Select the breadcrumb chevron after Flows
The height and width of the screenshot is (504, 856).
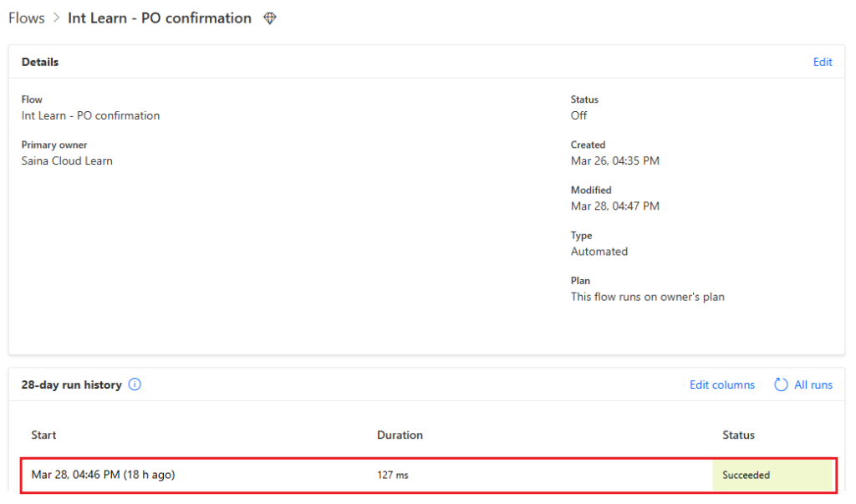pyautogui.click(x=56, y=18)
